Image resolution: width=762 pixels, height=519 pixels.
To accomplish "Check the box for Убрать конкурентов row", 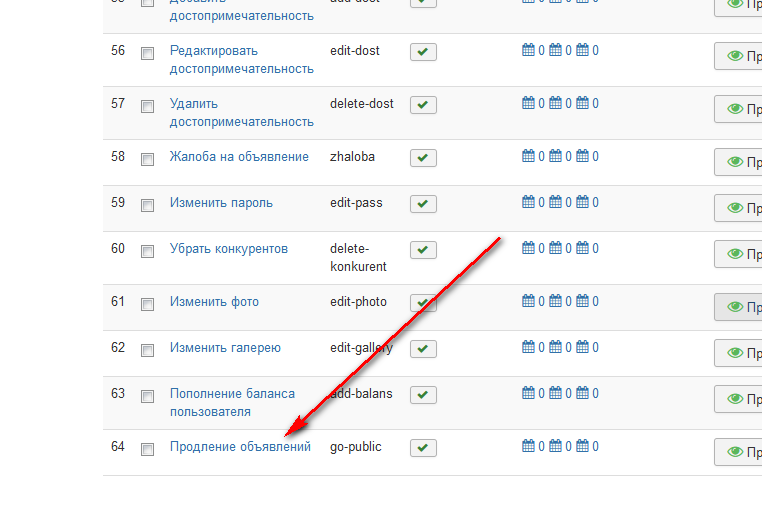I will (x=147, y=251).
